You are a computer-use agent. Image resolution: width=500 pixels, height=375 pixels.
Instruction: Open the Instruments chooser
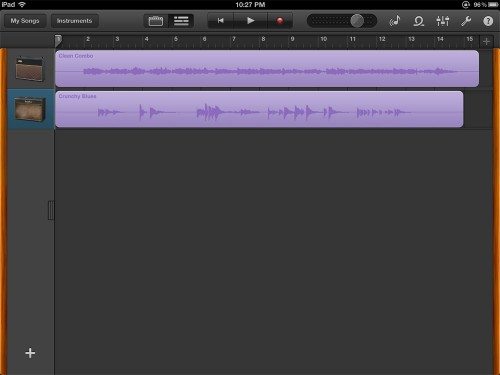[74, 21]
